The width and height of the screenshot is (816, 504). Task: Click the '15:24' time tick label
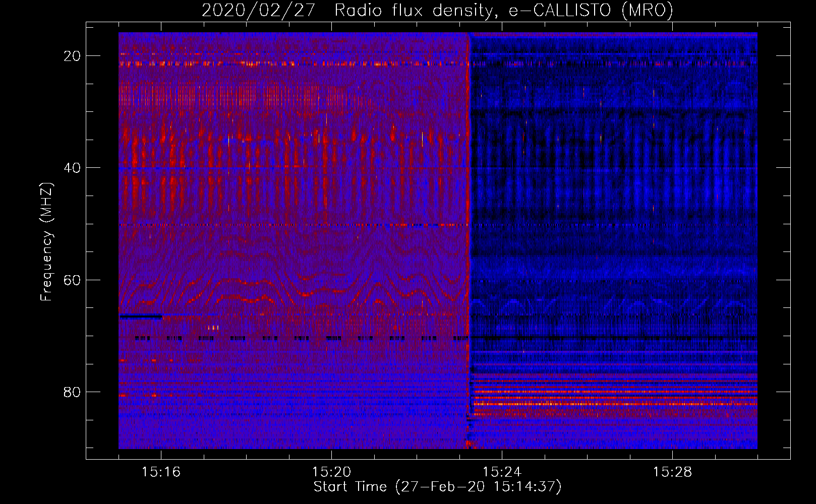pos(502,472)
